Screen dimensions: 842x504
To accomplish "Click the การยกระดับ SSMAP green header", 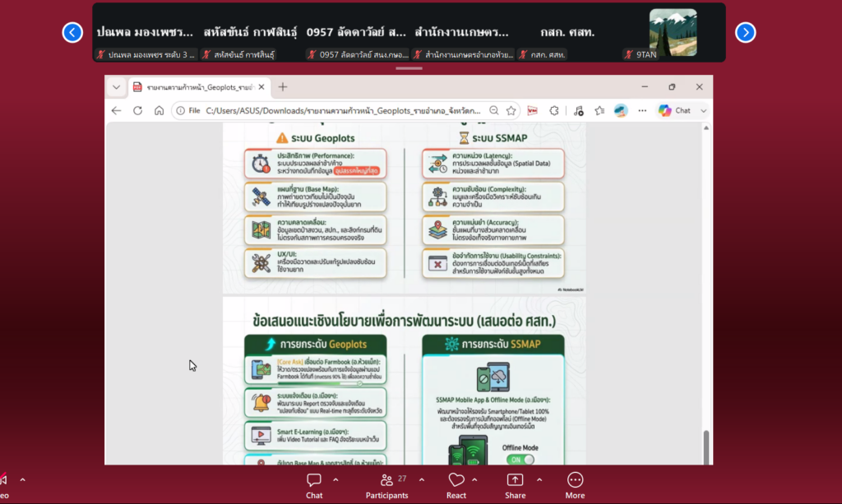I will tap(493, 344).
